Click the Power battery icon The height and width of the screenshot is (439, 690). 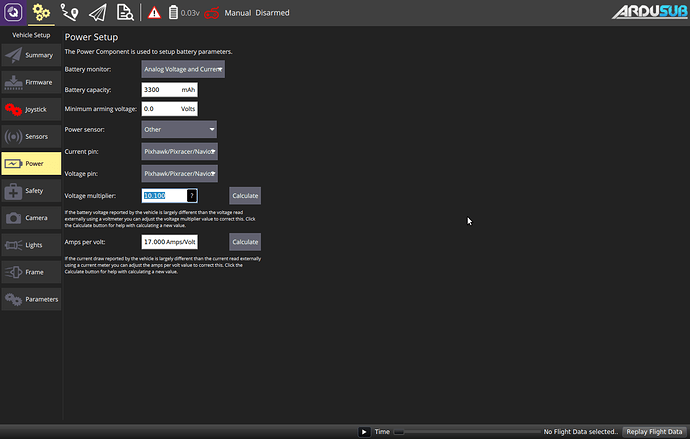[13, 164]
